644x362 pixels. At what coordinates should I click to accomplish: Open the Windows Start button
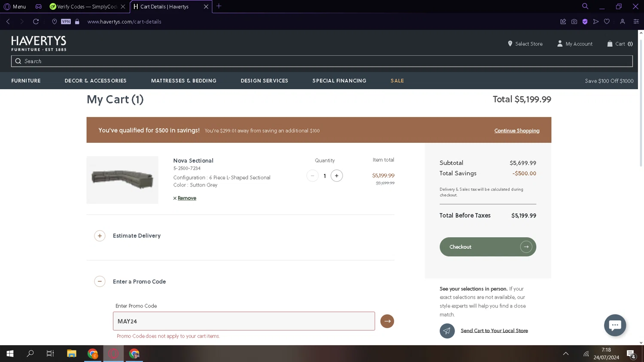click(10, 353)
